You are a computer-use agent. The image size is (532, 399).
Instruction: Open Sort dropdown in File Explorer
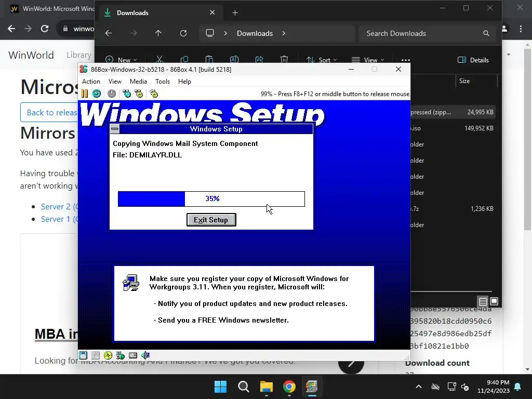(321, 60)
